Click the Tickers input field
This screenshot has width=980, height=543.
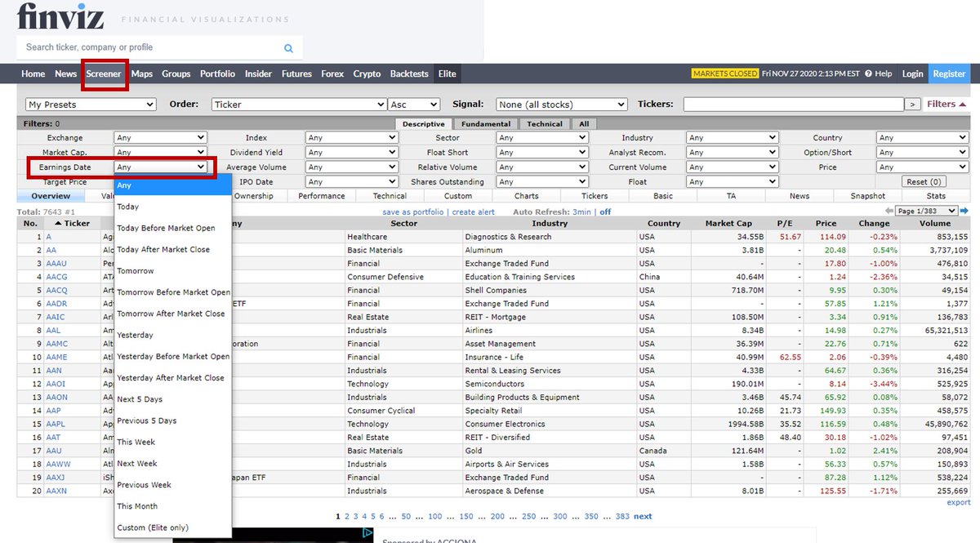[794, 105]
